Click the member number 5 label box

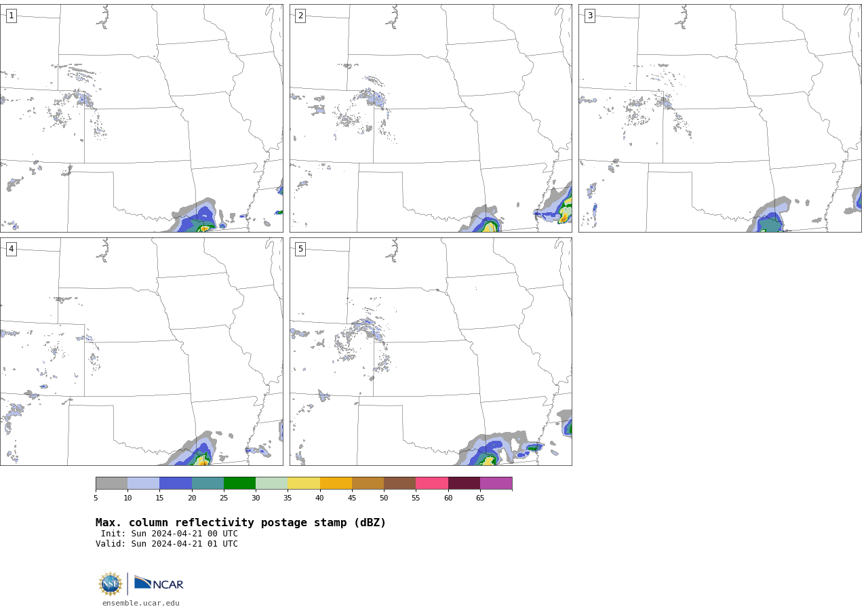[300, 249]
